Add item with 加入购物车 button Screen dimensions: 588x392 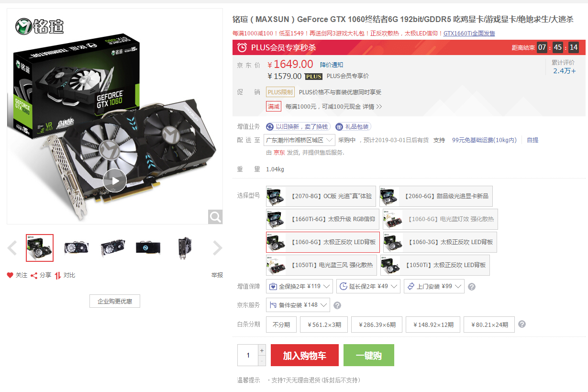click(305, 355)
